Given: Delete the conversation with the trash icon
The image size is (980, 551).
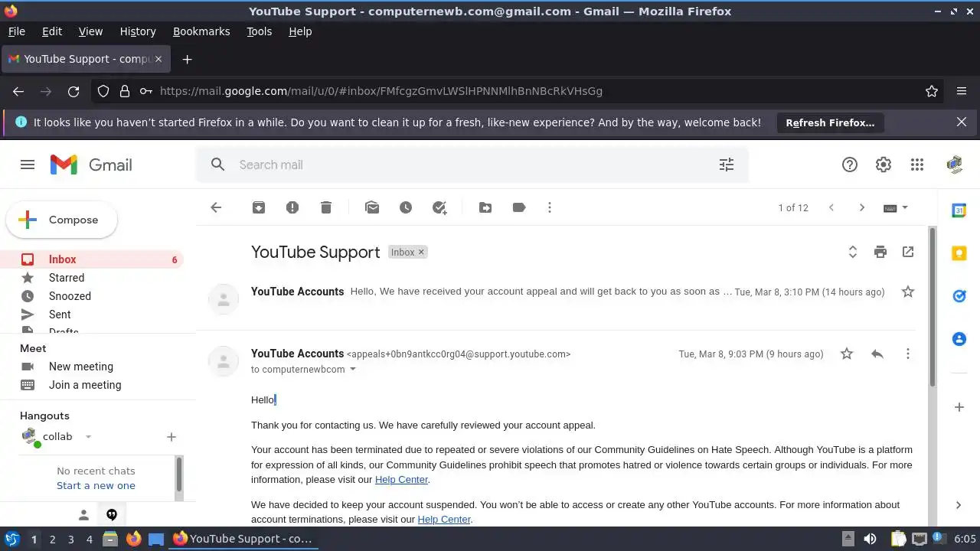Looking at the screenshot, I should [x=326, y=207].
